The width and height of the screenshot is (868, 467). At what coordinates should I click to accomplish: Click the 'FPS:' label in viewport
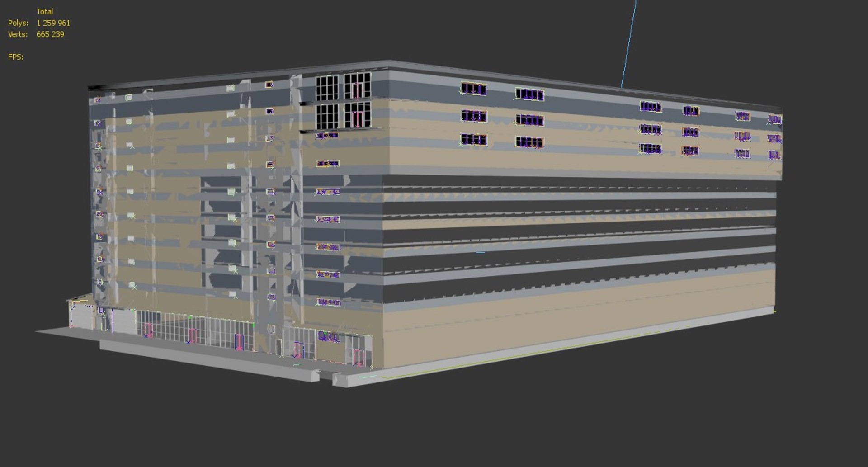16,57
